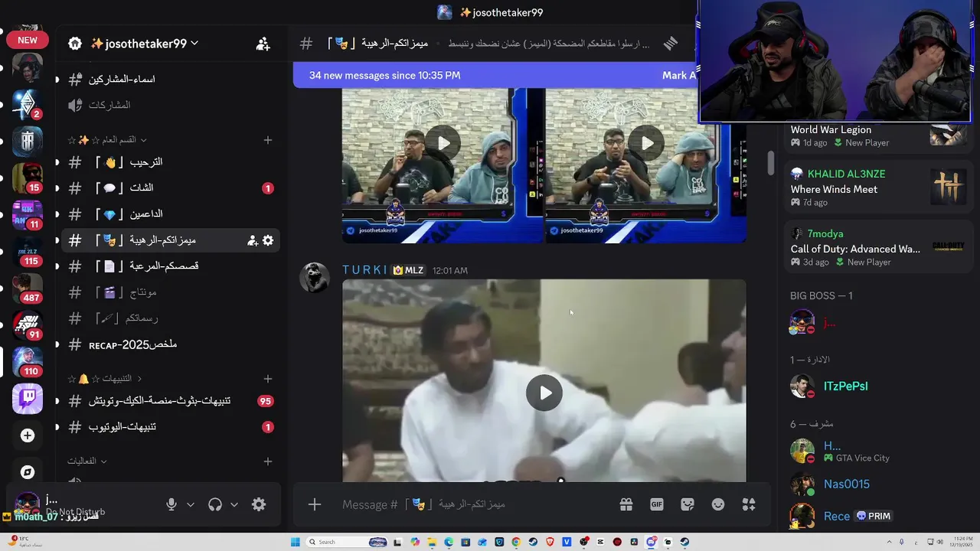Toggle microphone mute
980x551 pixels.
point(171,504)
